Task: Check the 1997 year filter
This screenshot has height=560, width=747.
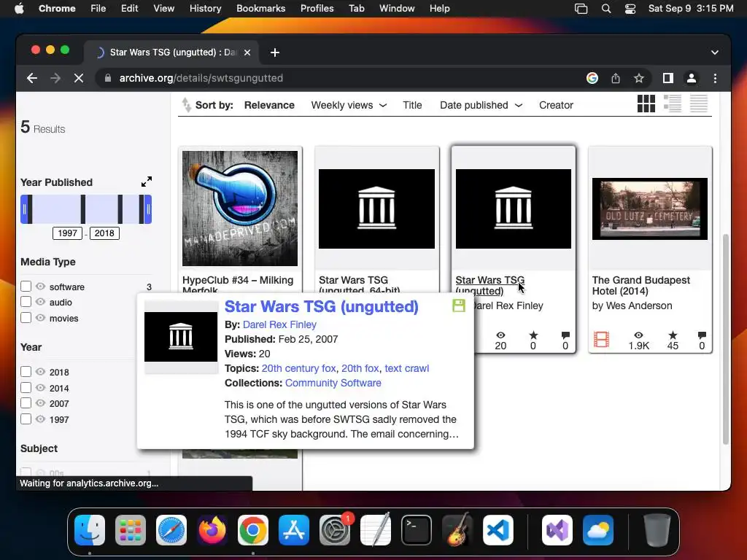Action: pyautogui.click(x=26, y=419)
